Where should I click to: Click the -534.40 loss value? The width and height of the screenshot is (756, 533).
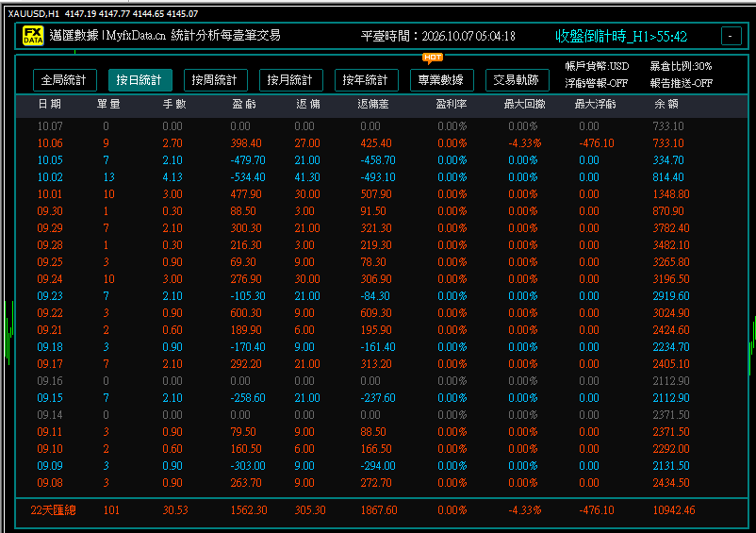tap(248, 177)
